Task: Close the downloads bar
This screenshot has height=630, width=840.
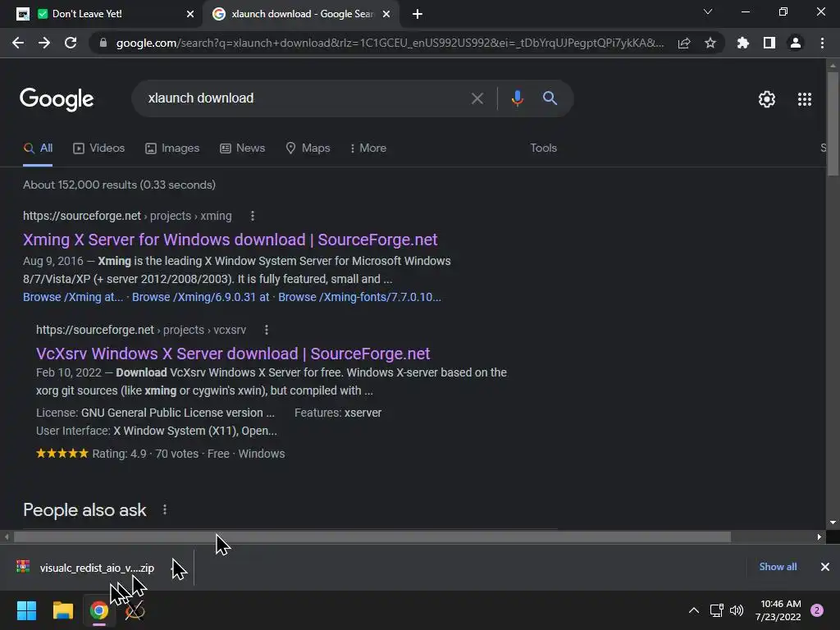Action: [825, 567]
